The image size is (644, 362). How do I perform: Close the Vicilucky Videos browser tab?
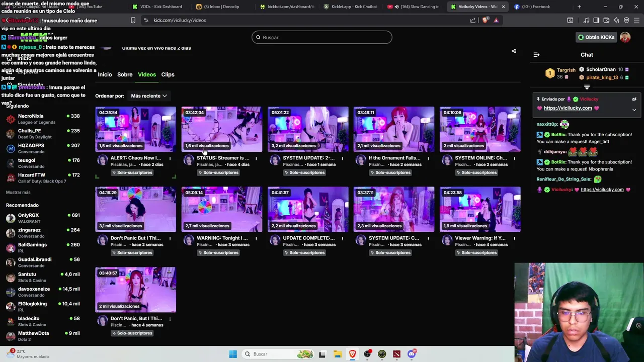click(503, 7)
